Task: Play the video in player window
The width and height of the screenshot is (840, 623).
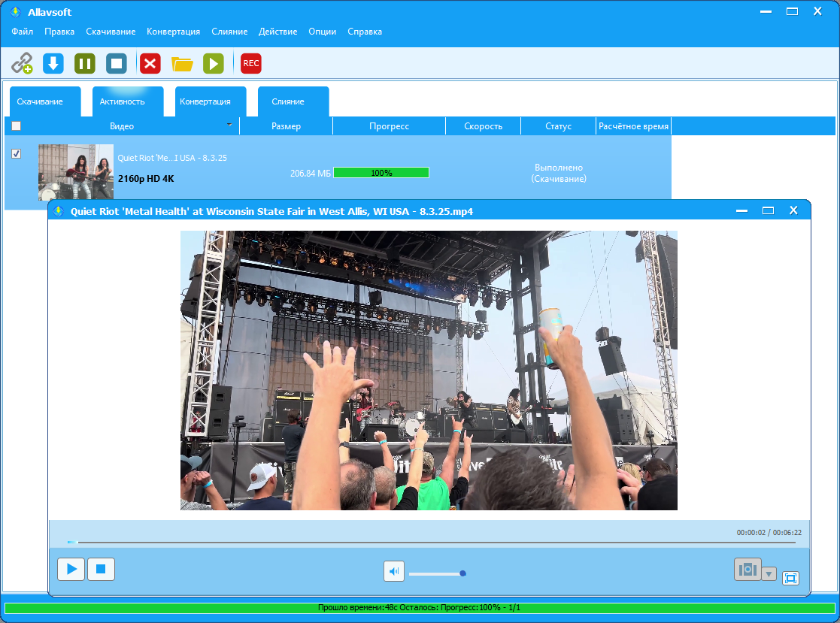Action: [71, 569]
